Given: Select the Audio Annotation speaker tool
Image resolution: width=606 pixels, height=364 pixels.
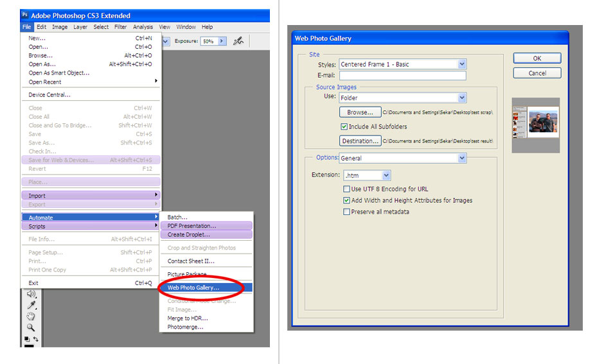Looking at the screenshot, I should coord(31,294).
